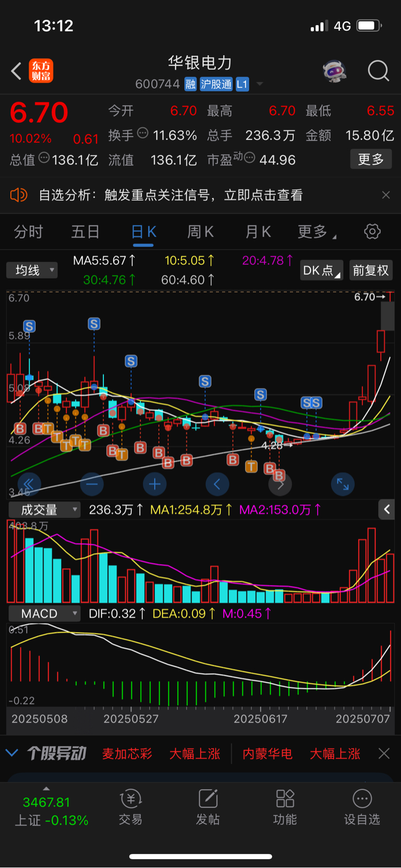Jump to earliest with double-left arrow
This screenshot has width=401, height=868.
tap(29, 484)
